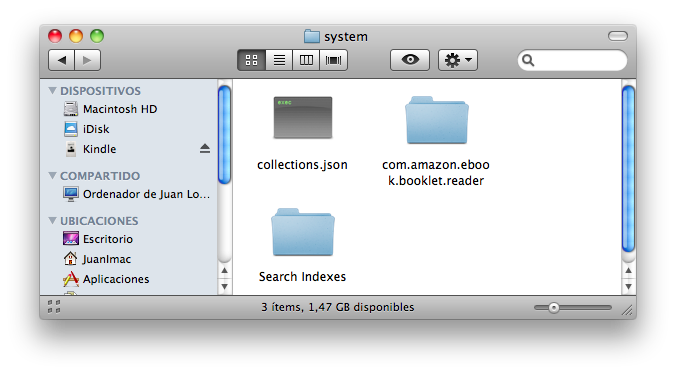This screenshot has height=374, width=676.
Task: Select the Search Indexes folder icon
Action: 303,232
